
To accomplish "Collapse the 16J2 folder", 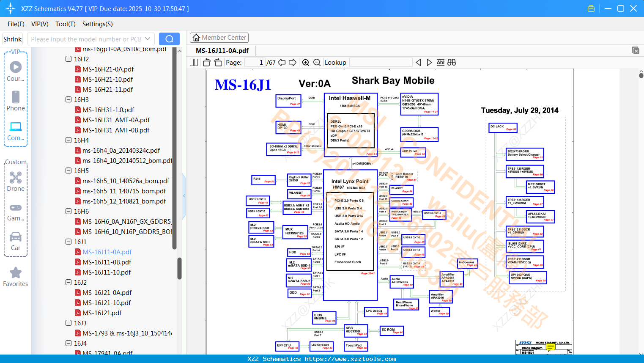I will (69, 282).
